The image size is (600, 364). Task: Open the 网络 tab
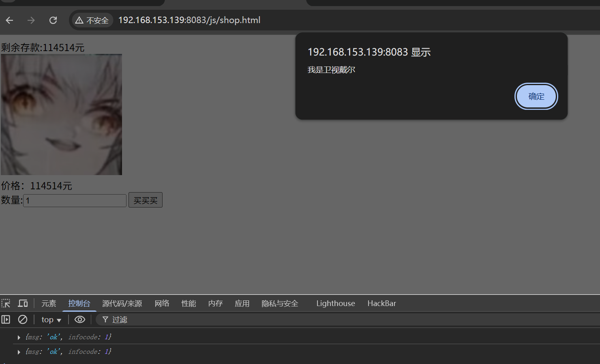(x=162, y=304)
